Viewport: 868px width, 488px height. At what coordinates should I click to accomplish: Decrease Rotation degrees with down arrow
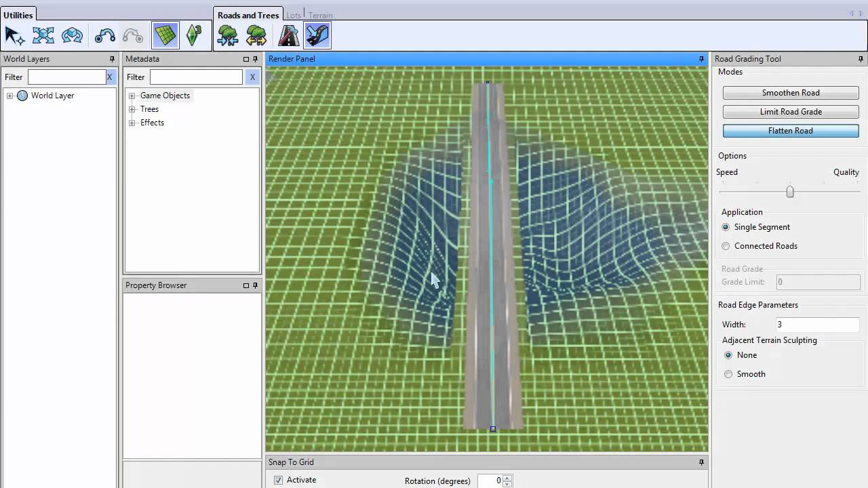(x=507, y=484)
